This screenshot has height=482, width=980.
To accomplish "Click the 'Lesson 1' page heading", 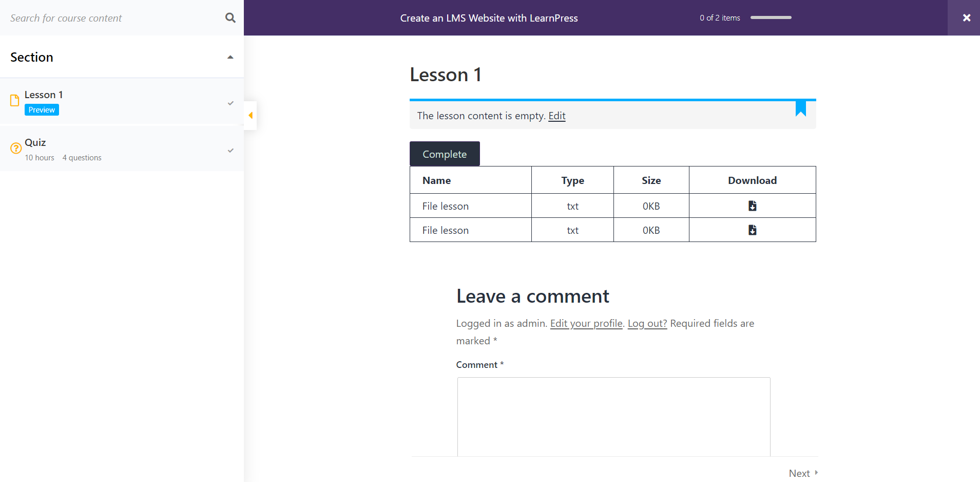I will (x=446, y=75).
